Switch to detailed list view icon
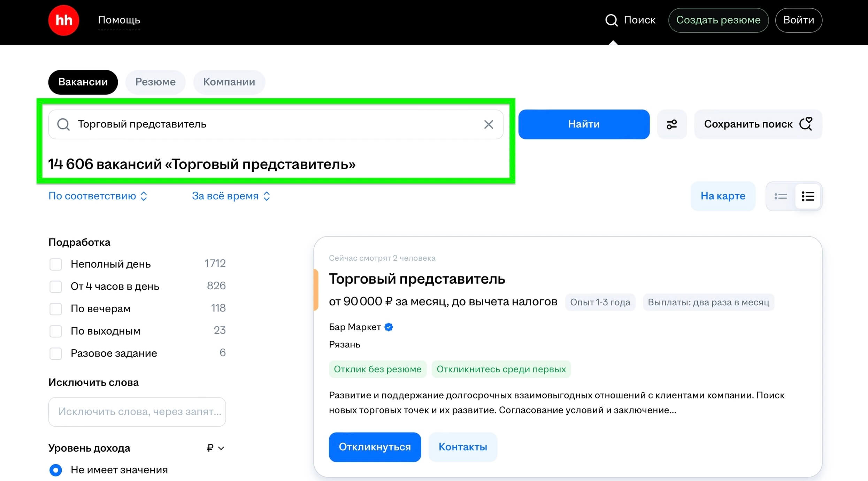Image resolution: width=868 pixels, height=481 pixels. pyautogui.click(x=808, y=196)
